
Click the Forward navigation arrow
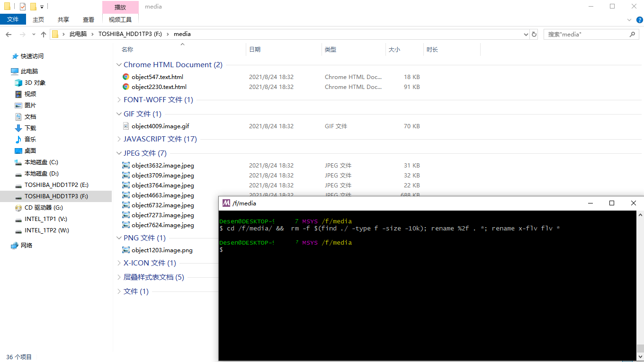22,34
